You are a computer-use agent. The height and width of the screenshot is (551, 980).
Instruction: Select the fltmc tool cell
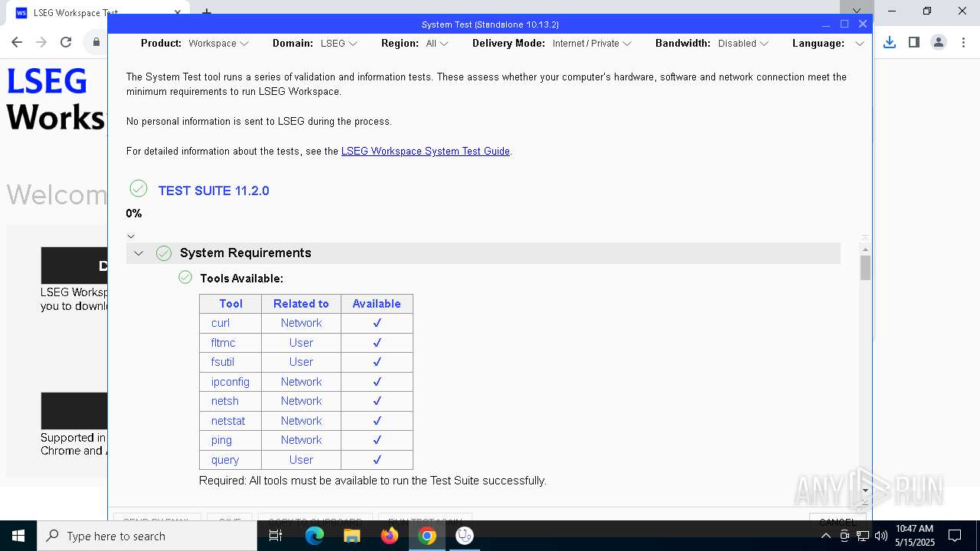[230, 343]
